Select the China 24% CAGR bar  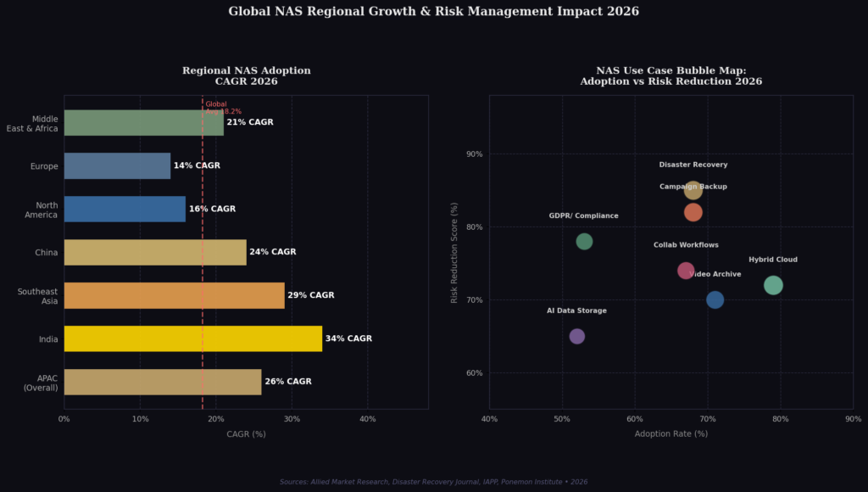click(156, 252)
